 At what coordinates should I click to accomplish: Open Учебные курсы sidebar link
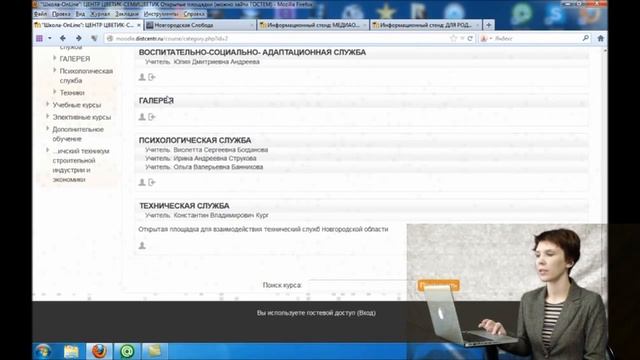click(x=77, y=105)
